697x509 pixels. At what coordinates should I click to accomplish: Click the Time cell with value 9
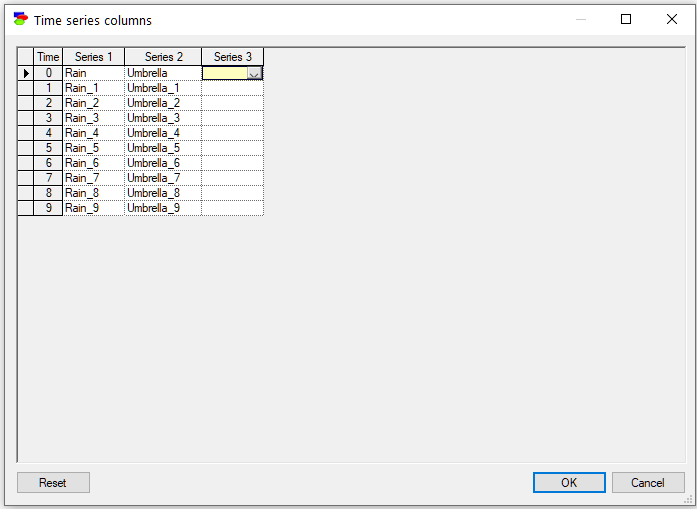pyautogui.click(x=48, y=208)
